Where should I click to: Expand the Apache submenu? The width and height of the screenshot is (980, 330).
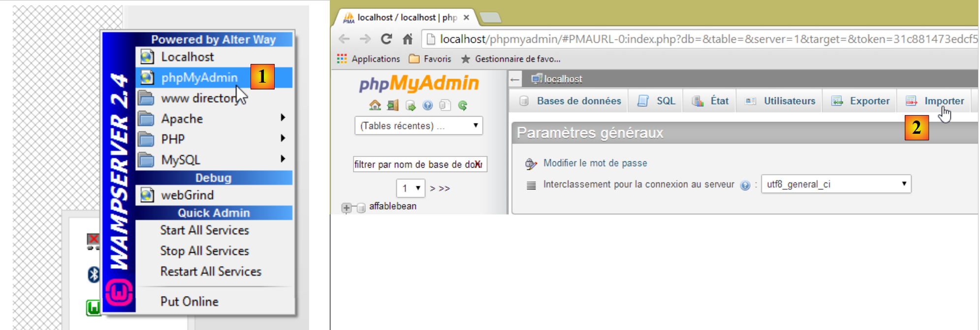click(283, 118)
